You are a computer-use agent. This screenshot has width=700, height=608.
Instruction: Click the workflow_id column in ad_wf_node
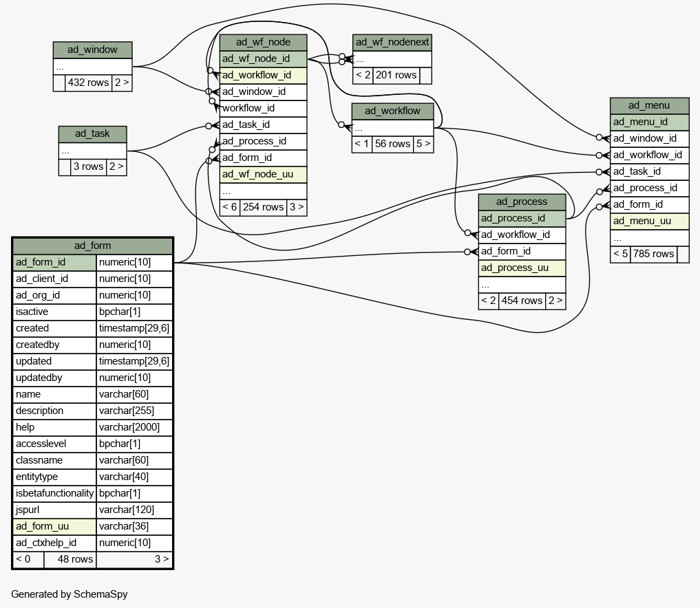click(x=264, y=109)
